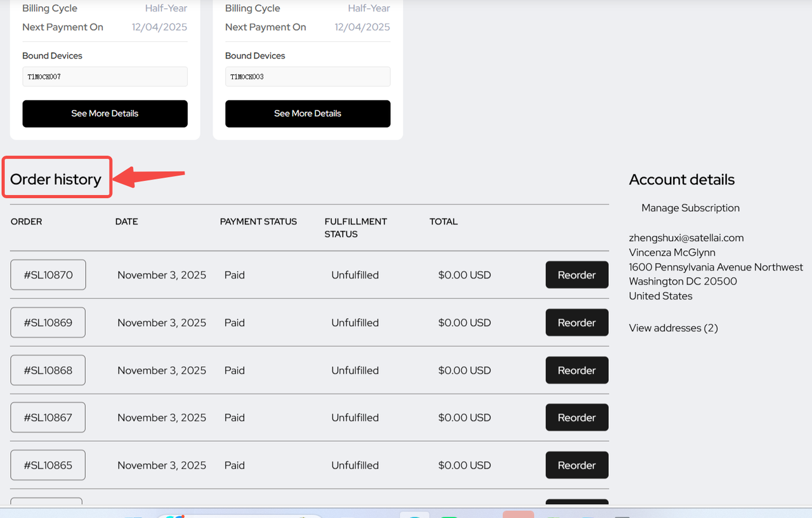Click the account email zhengshuxi@satellai.com
This screenshot has height=518, width=812.
click(x=686, y=238)
